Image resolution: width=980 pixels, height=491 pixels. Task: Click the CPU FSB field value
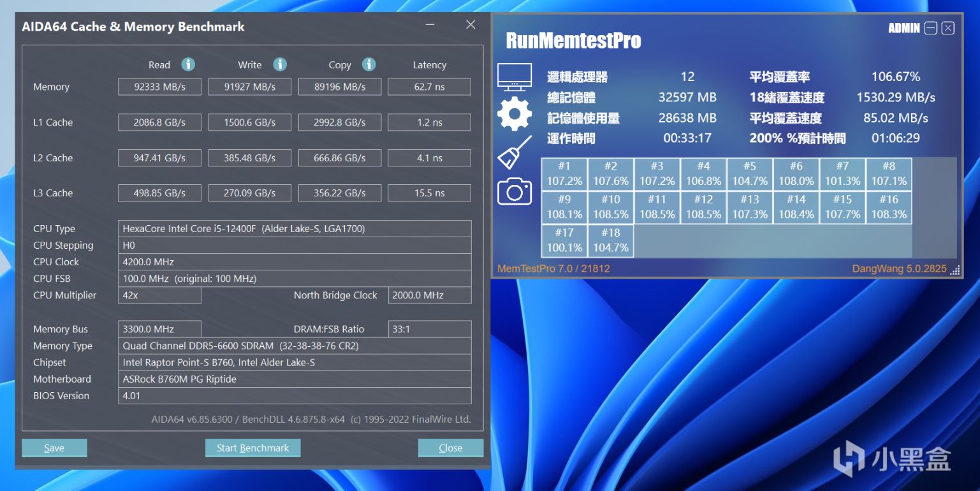pos(295,279)
